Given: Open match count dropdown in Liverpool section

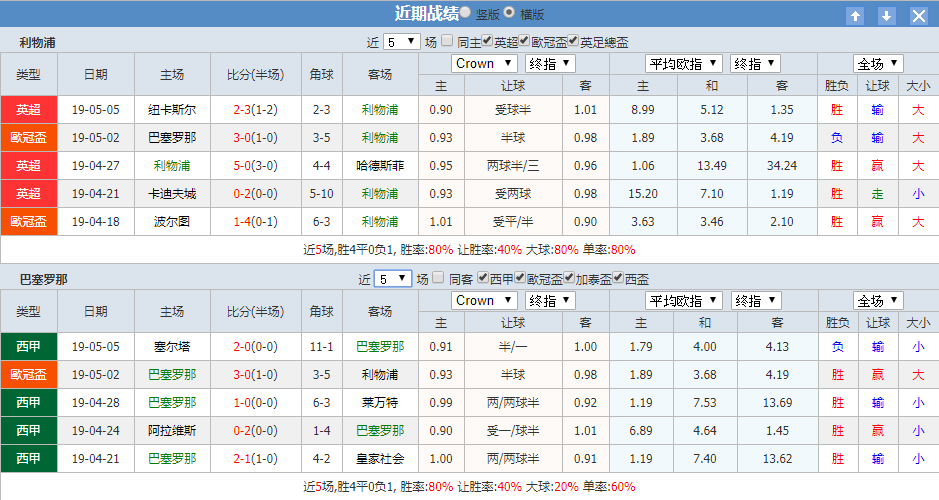Looking at the screenshot, I should pos(401,42).
